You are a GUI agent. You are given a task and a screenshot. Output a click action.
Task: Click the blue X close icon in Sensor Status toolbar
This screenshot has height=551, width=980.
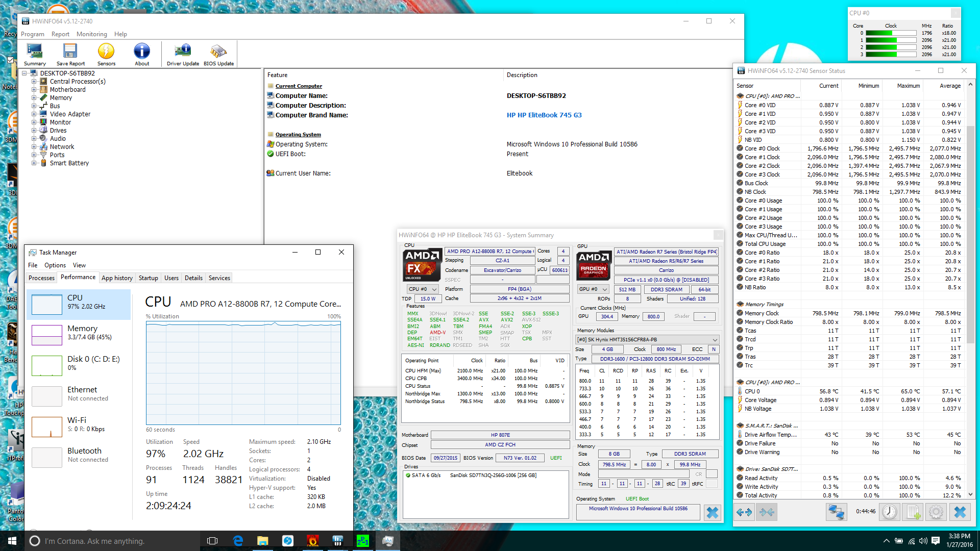(x=960, y=512)
